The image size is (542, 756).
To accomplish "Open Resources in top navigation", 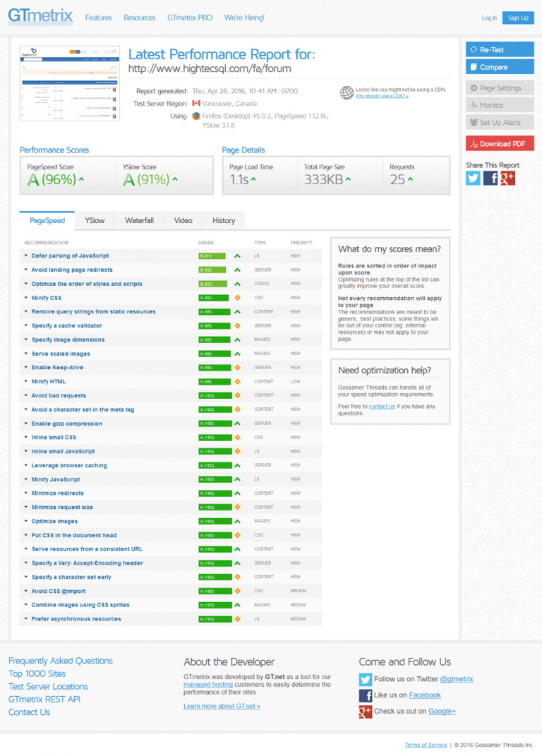I will (139, 18).
